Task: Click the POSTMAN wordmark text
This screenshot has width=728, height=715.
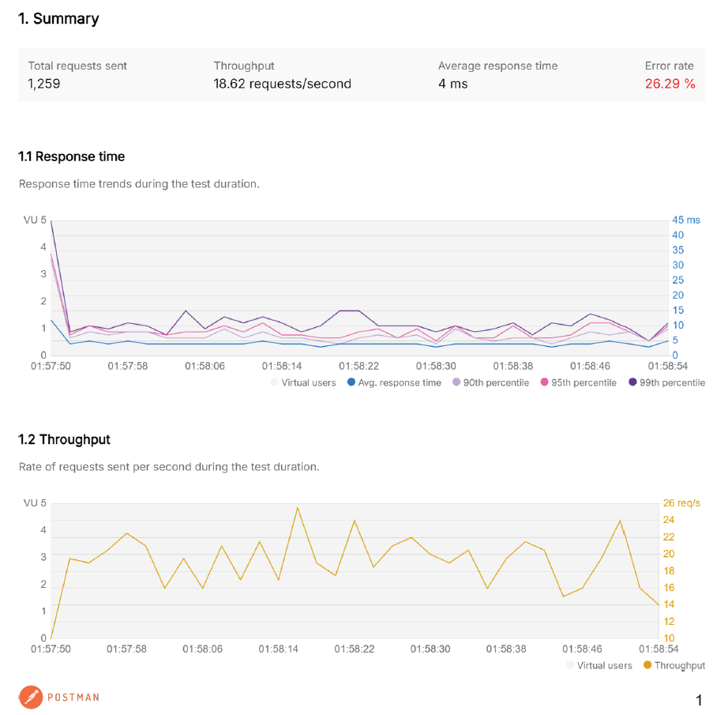Action: (73, 698)
